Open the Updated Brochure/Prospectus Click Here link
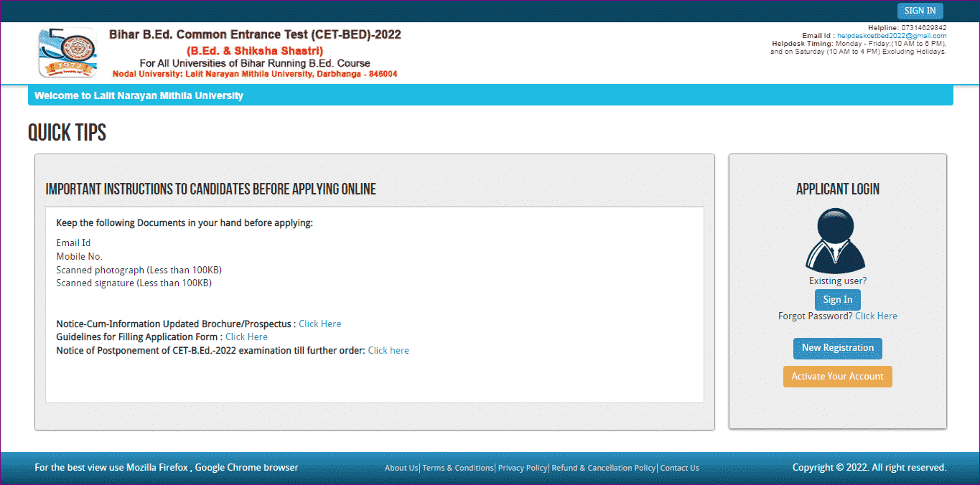This screenshot has width=980, height=485. coord(319,324)
